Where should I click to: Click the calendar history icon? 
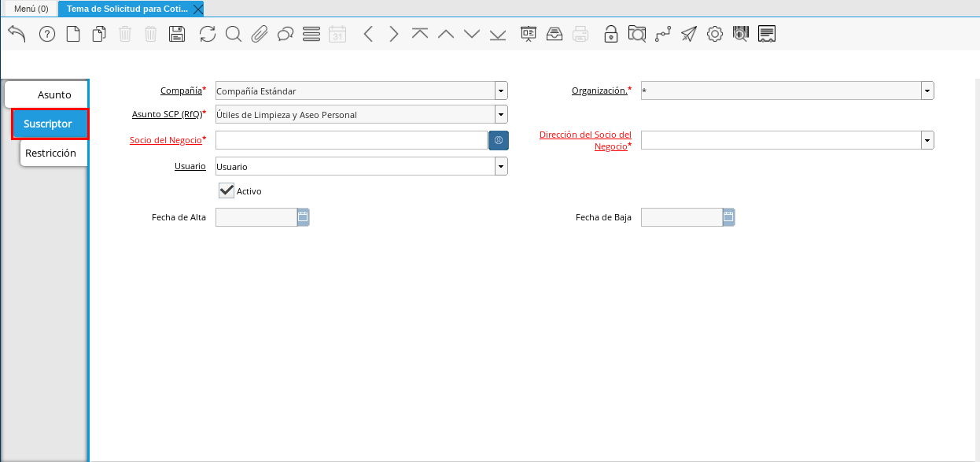(x=337, y=34)
